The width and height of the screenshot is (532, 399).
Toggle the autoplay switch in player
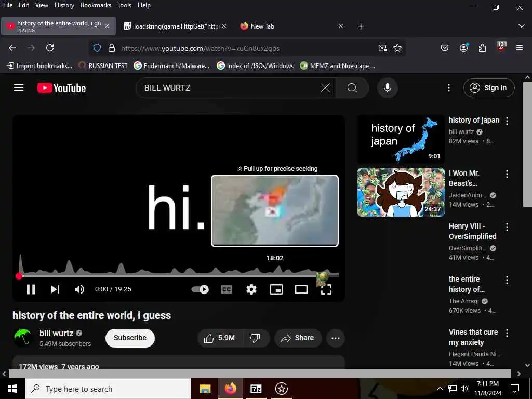200,289
